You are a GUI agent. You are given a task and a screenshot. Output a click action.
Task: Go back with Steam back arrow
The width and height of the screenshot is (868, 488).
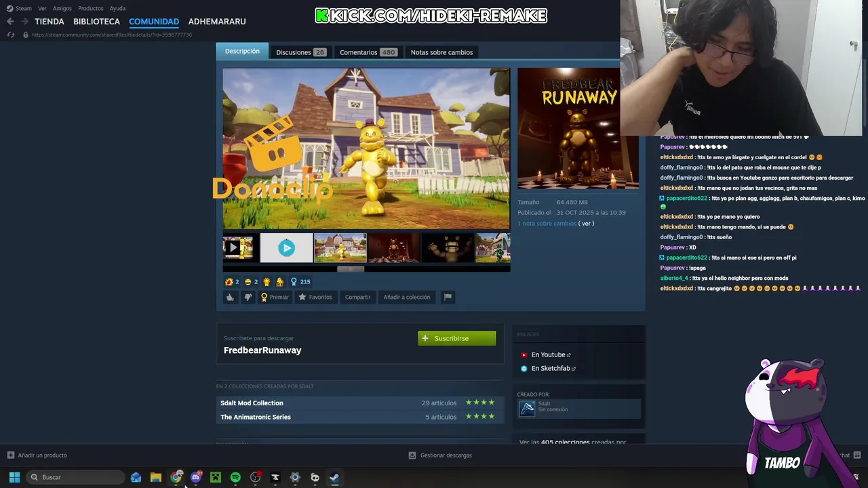tap(10, 22)
